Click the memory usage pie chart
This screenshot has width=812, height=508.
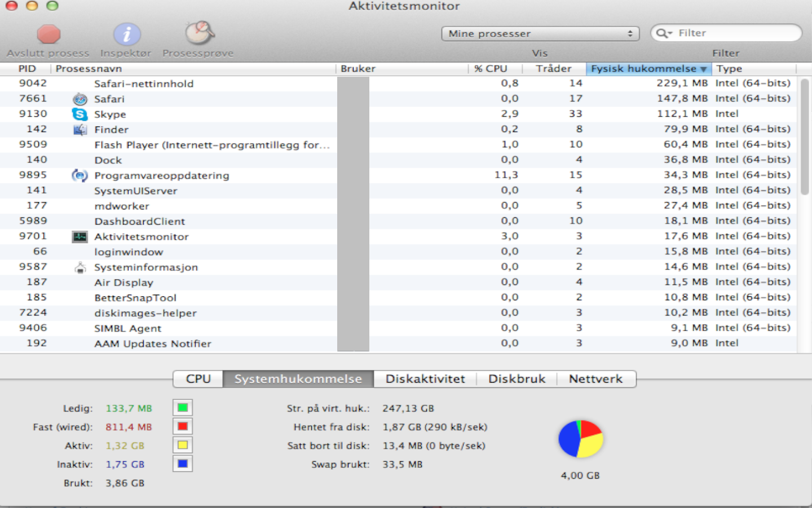[x=581, y=439]
